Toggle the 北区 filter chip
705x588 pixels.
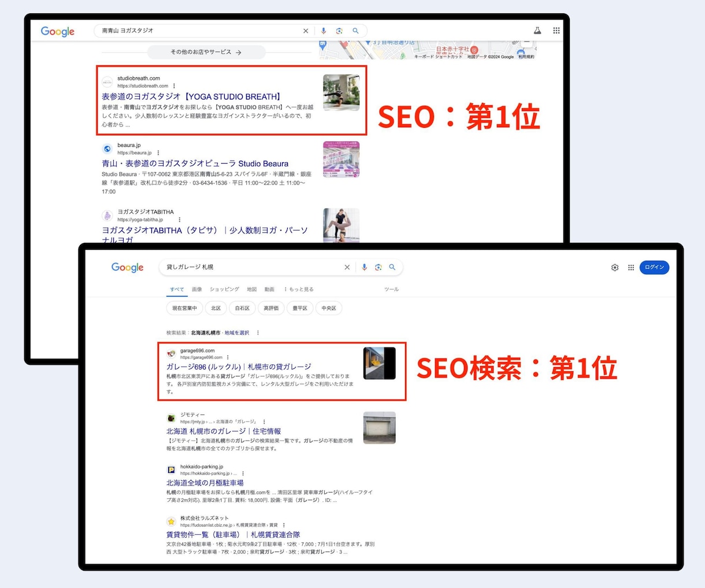tap(216, 308)
